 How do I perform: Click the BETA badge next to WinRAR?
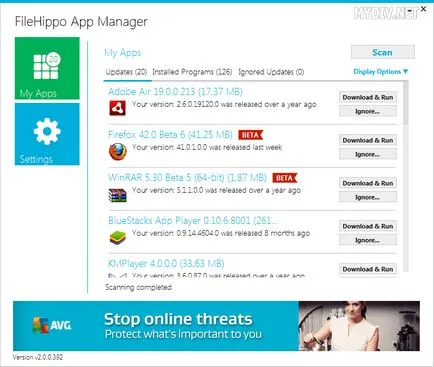point(284,178)
